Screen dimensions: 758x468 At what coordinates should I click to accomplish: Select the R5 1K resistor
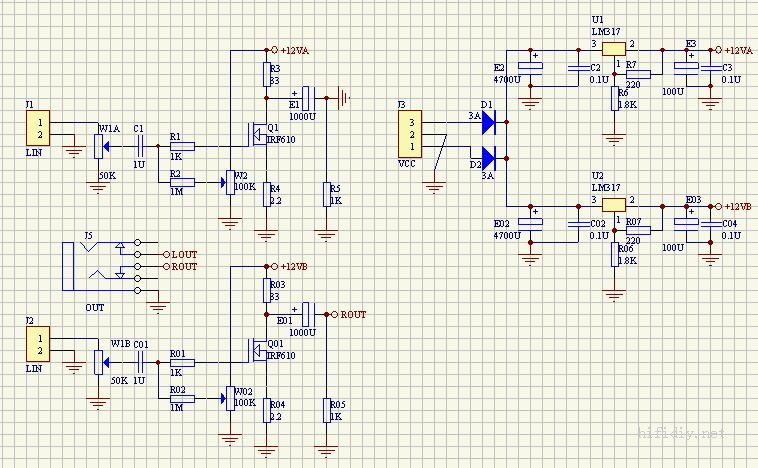(x=327, y=193)
